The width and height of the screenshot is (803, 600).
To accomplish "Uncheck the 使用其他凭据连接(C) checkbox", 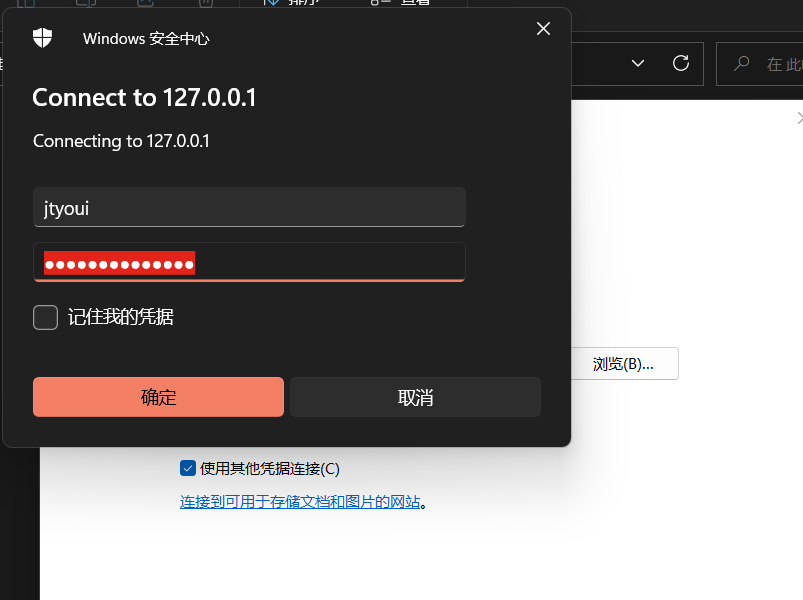I will click(x=188, y=468).
